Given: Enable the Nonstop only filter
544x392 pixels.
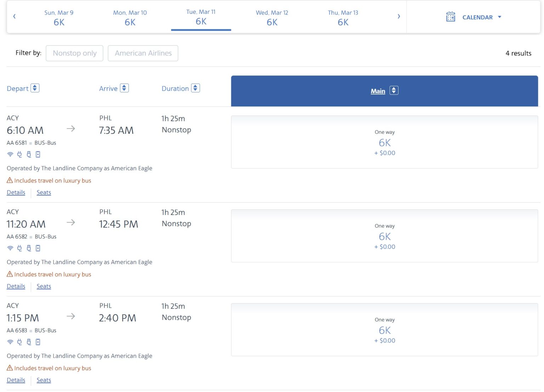Looking at the screenshot, I should click(74, 53).
